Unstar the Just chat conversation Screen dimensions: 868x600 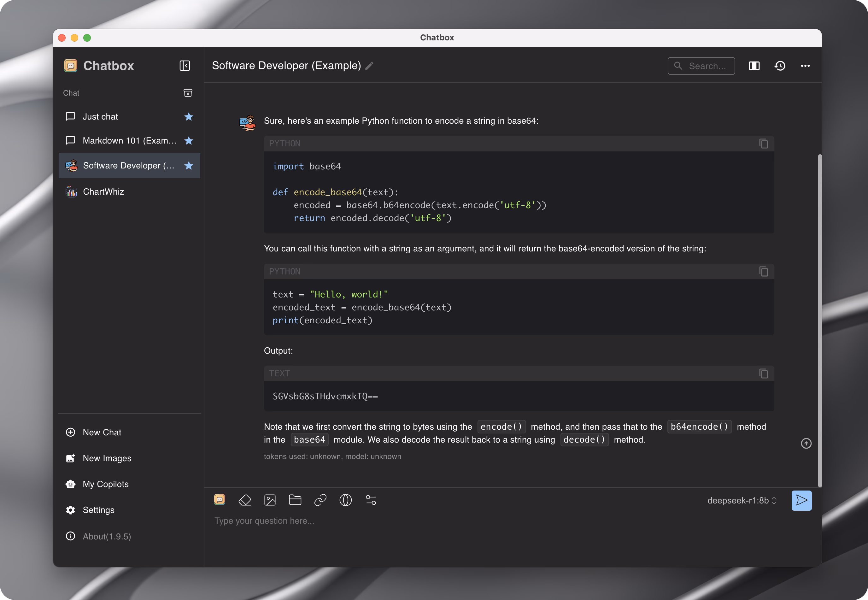[x=189, y=117]
